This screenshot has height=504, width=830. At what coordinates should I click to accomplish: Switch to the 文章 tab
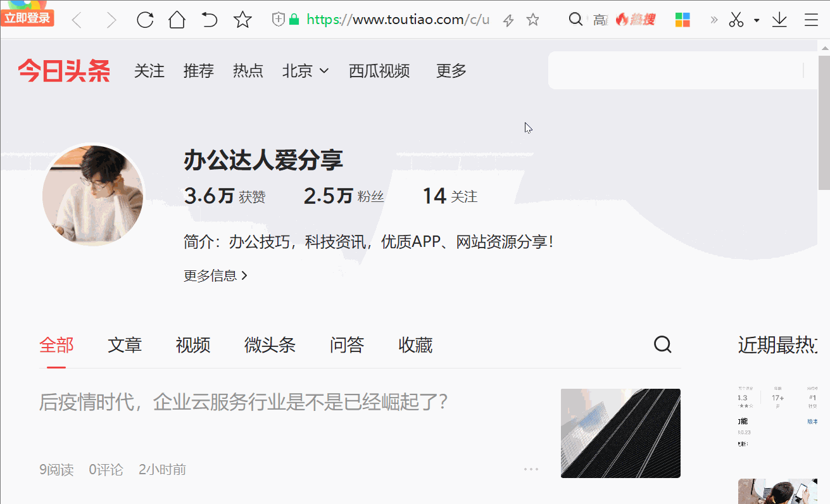click(x=125, y=346)
